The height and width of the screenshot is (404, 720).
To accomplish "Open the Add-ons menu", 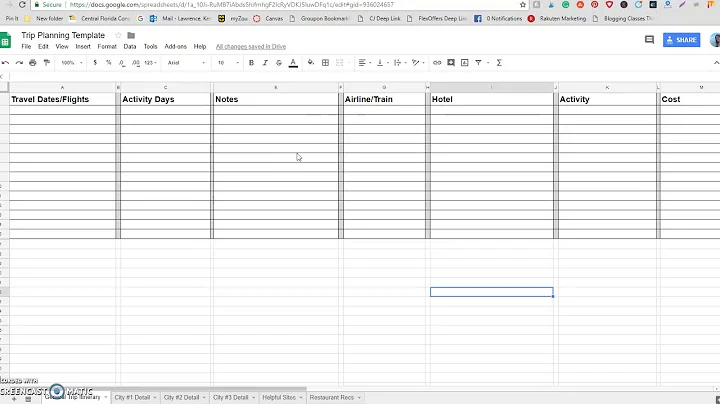I will (x=175, y=46).
